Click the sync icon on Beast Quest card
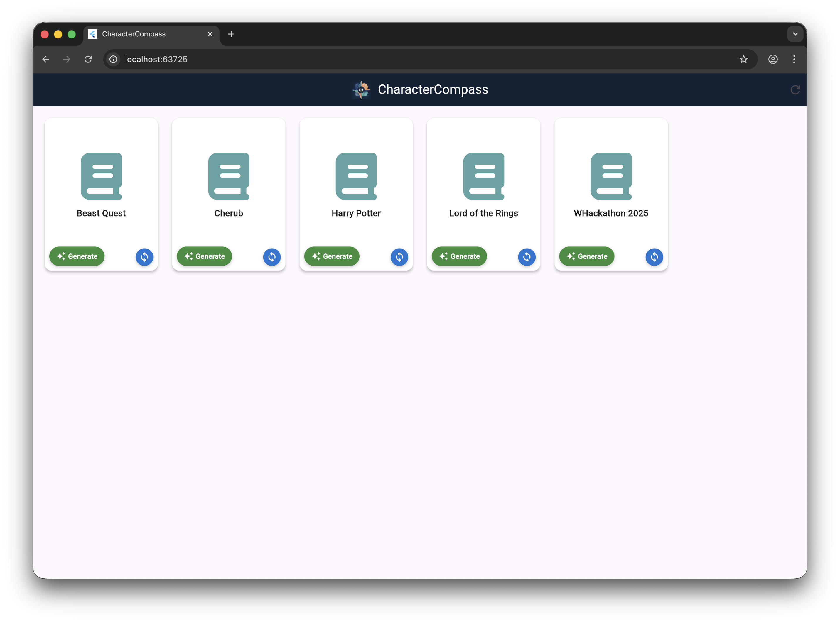Screen dimensions: 840x622 (144, 257)
